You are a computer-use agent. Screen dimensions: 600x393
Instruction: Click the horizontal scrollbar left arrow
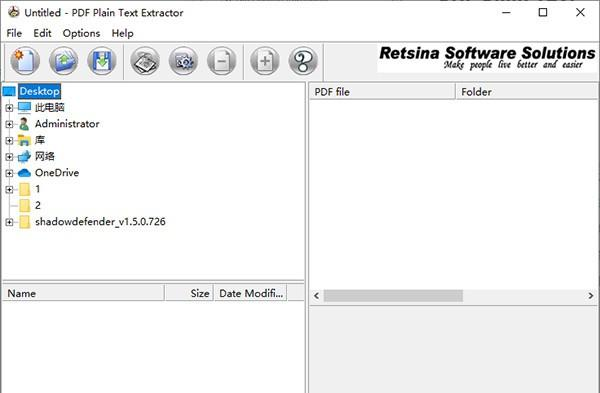[x=316, y=296]
